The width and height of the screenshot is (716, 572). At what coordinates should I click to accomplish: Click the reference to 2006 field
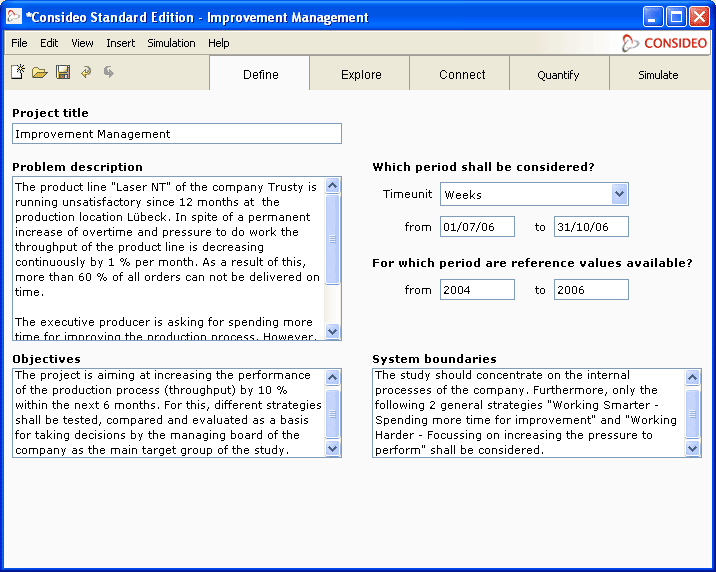pos(591,290)
